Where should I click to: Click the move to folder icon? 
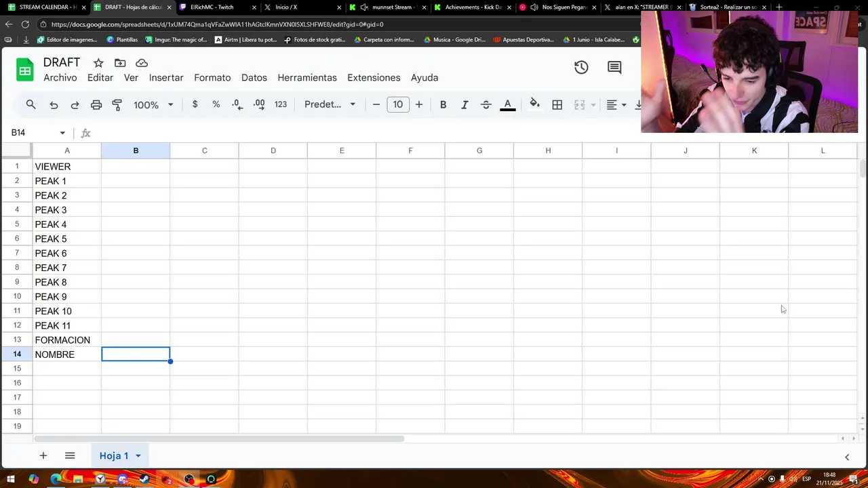click(120, 63)
